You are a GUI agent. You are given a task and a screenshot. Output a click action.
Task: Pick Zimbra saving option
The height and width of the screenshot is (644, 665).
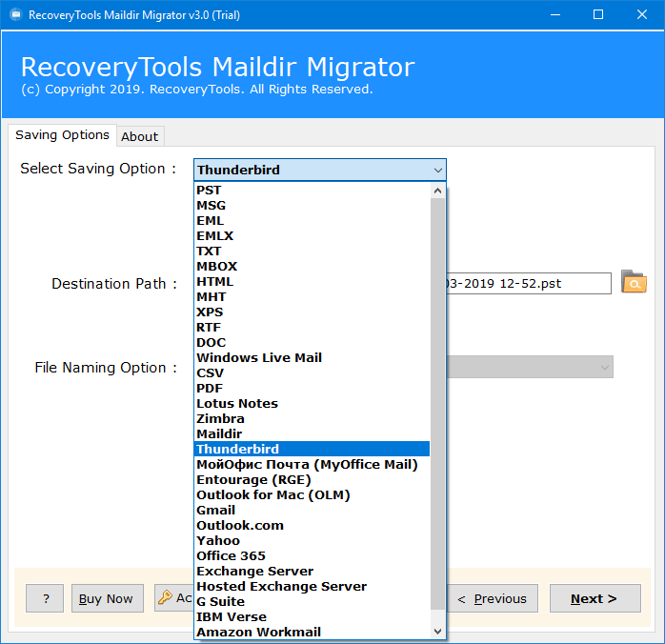point(312,419)
